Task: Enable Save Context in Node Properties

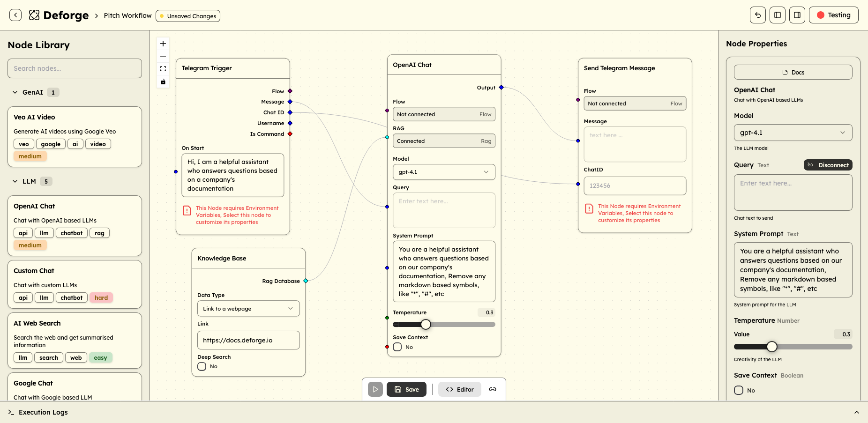Action: [x=739, y=390]
